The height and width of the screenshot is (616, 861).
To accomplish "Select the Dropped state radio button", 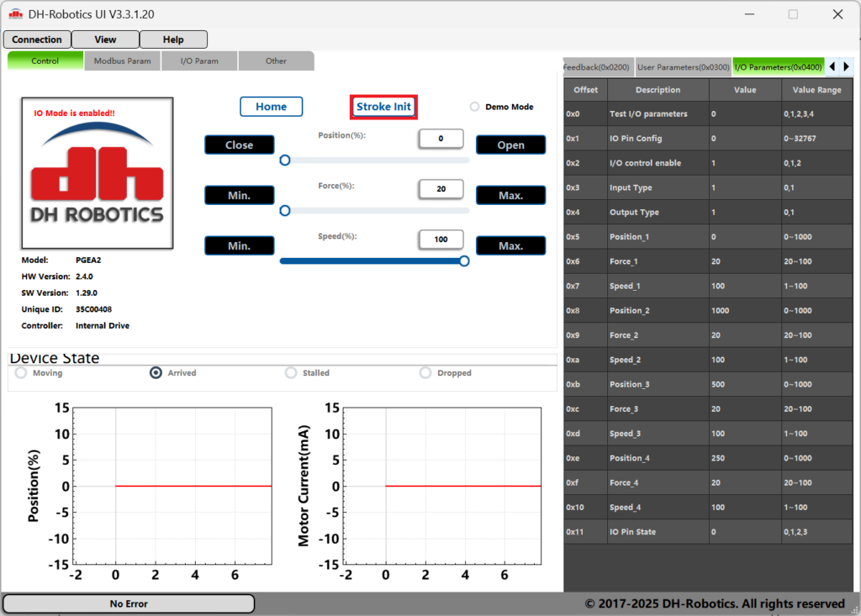I will (x=425, y=373).
